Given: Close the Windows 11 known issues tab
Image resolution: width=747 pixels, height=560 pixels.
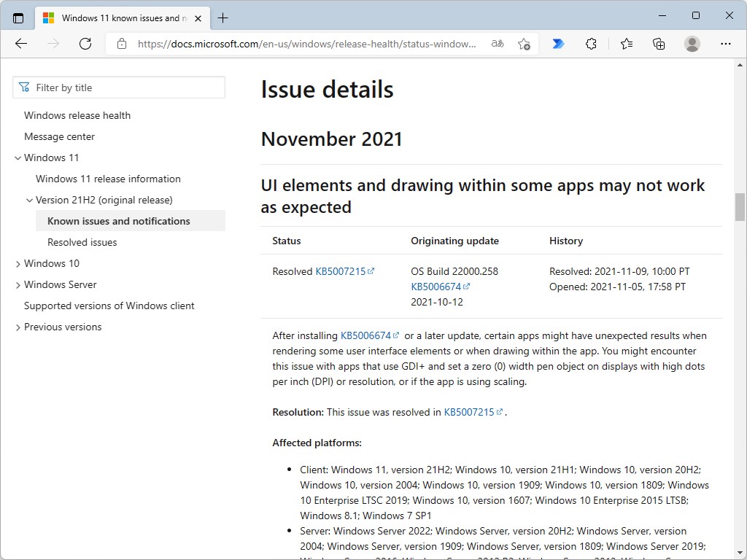Looking at the screenshot, I should pos(198,18).
